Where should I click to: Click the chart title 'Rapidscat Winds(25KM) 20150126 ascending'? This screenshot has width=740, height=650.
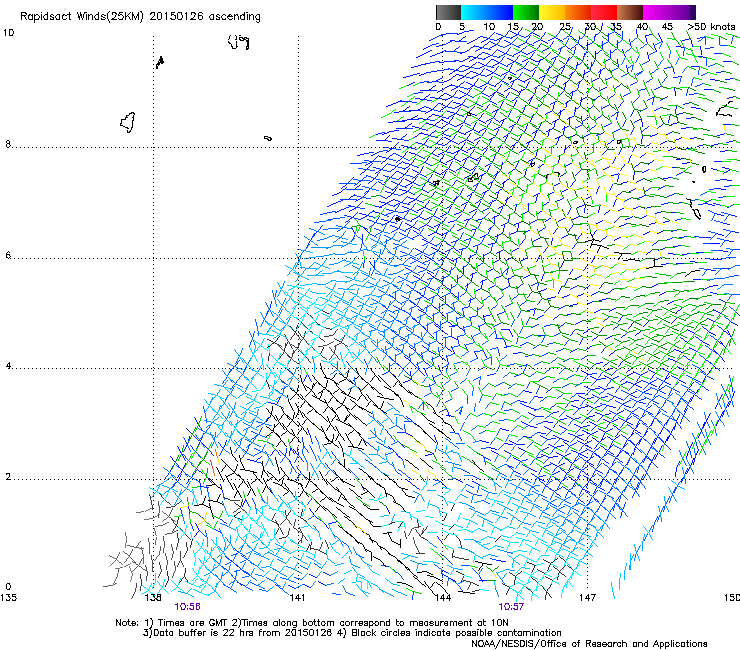[140, 17]
